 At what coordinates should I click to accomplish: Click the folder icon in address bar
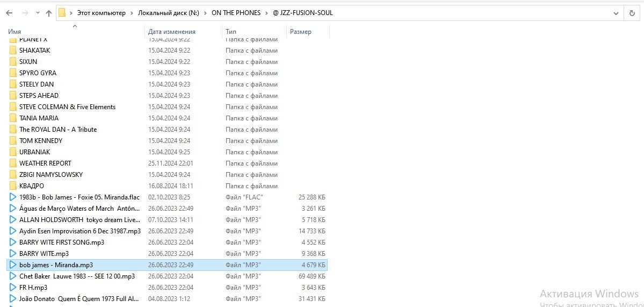62,13
